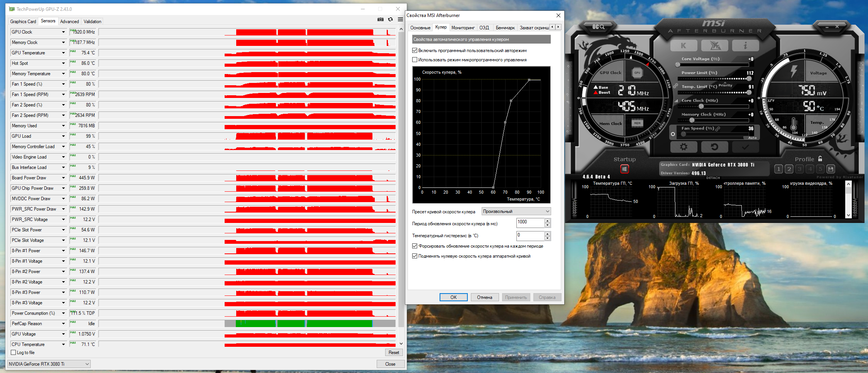The height and width of the screenshot is (373, 868).
Task: Apply Afterburner settings with the checkmark button
Action: coord(745,147)
